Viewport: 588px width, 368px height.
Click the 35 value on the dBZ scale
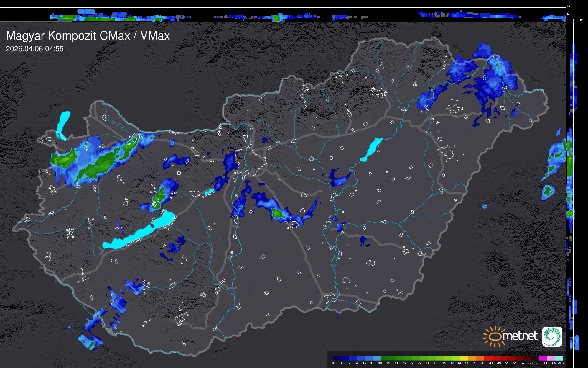[x=444, y=363]
